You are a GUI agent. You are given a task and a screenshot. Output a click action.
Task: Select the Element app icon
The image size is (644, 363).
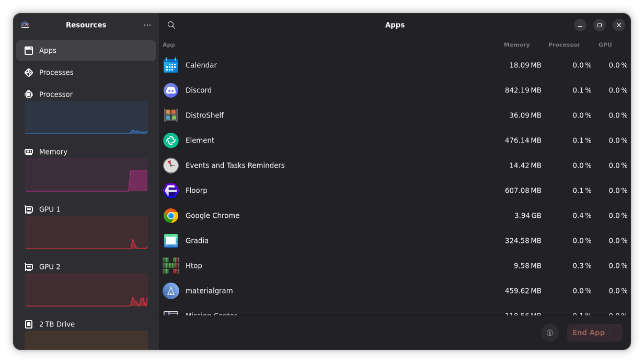[171, 140]
